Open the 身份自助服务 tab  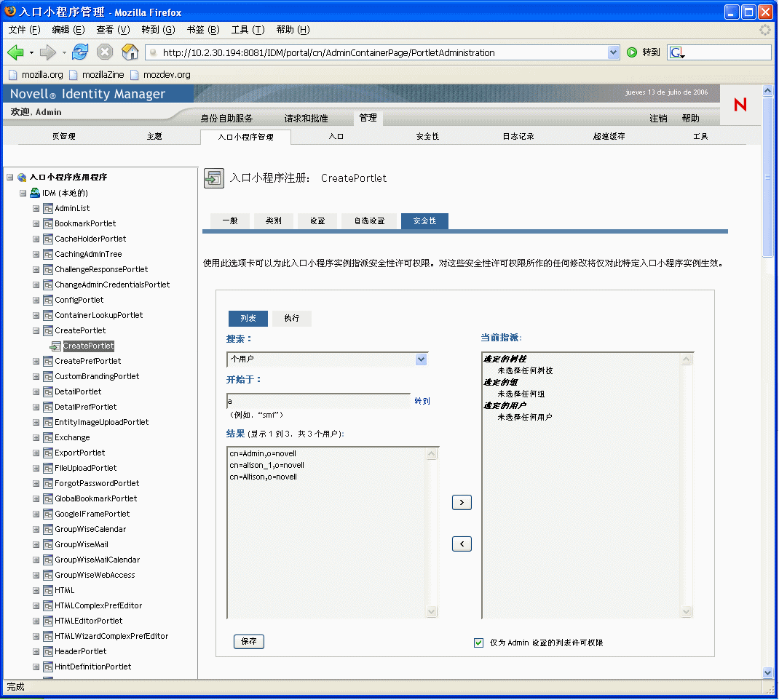pyautogui.click(x=226, y=118)
